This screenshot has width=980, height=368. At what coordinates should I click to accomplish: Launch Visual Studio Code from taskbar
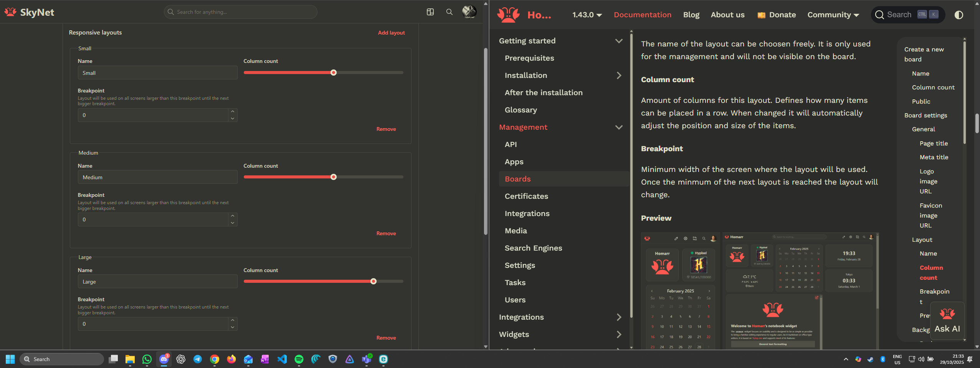(282, 359)
